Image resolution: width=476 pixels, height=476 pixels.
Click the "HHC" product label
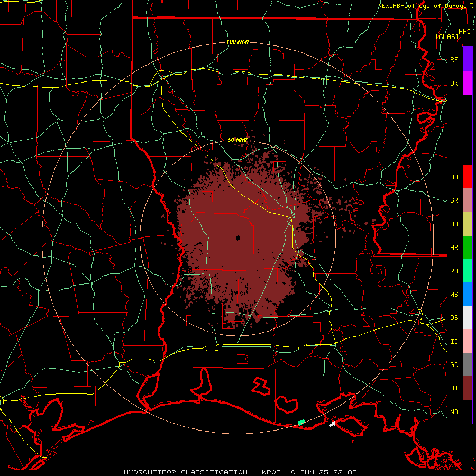click(464, 32)
